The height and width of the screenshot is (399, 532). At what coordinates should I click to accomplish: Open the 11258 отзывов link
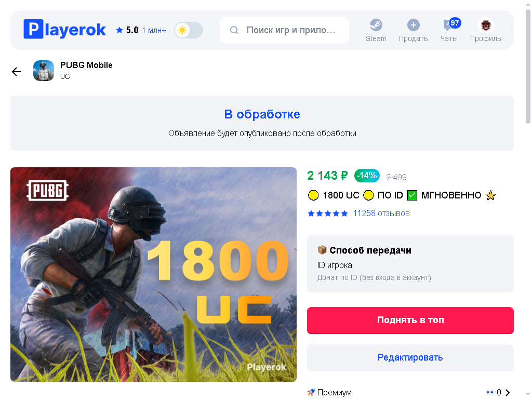point(381,214)
